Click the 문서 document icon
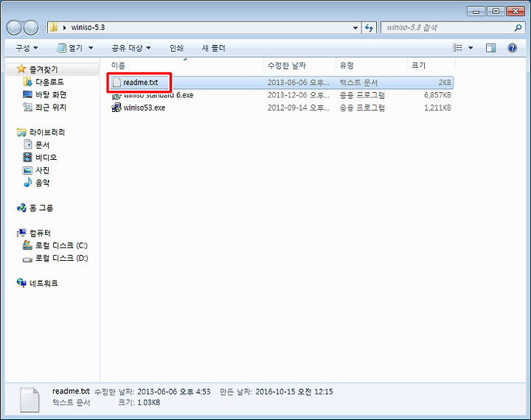The image size is (531, 420). pos(28,144)
